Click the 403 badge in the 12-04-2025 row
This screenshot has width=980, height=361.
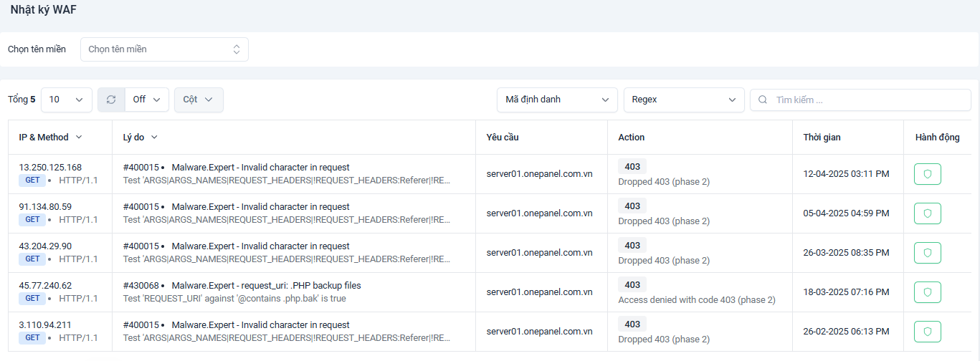click(x=632, y=167)
